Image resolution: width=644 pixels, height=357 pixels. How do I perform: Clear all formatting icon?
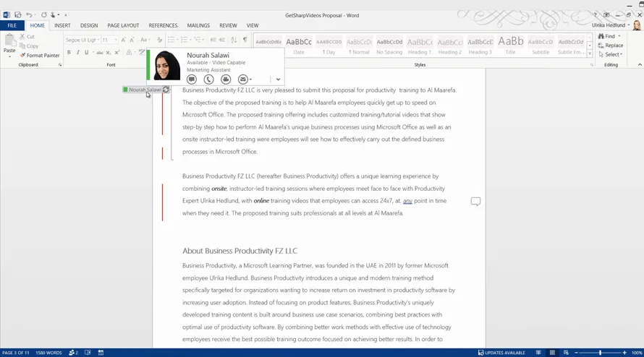coord(159,40)
